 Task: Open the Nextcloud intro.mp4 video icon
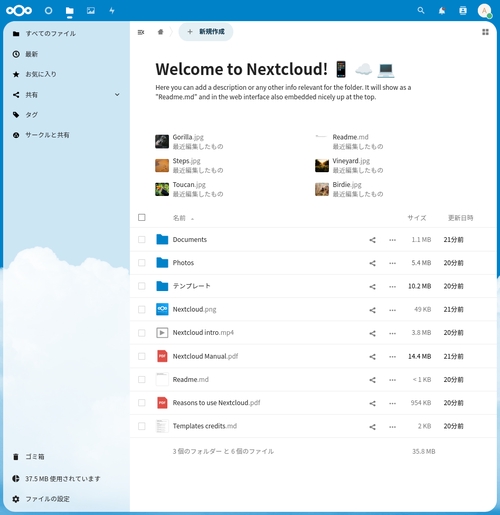162,333
